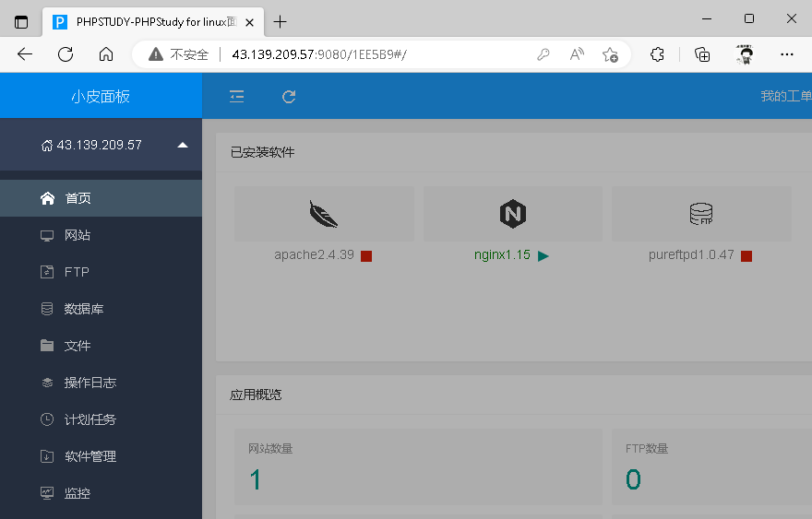Click the 不安全 security warning indicator
Image resolution: width=812 pixels, height=519 pixels.
click(x=179, y=54)
